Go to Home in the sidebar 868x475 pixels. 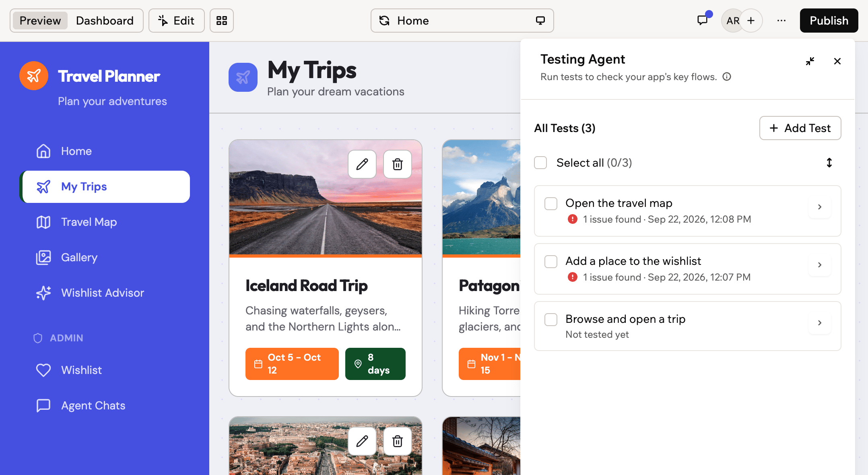(x=105, y=151)
